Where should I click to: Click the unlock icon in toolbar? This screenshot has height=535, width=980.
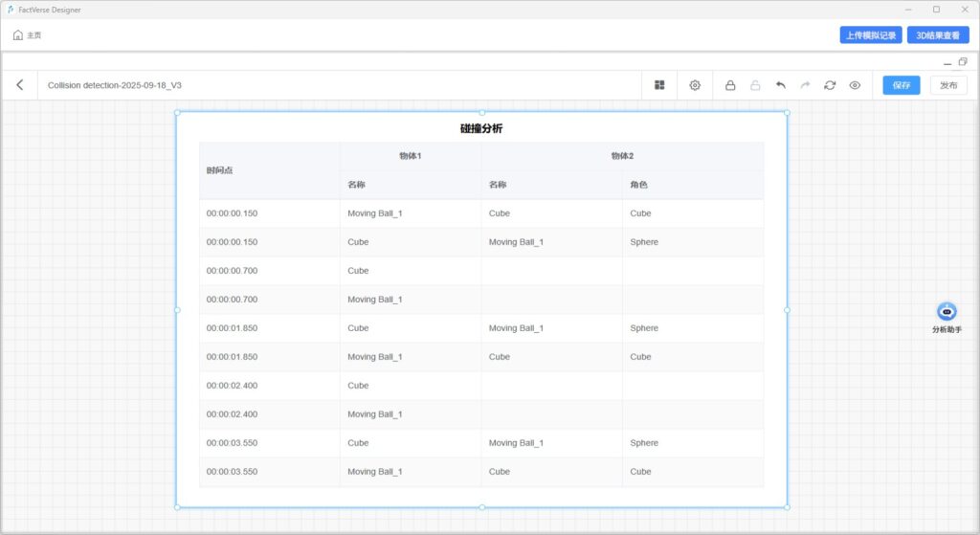(x=755, y=85)
